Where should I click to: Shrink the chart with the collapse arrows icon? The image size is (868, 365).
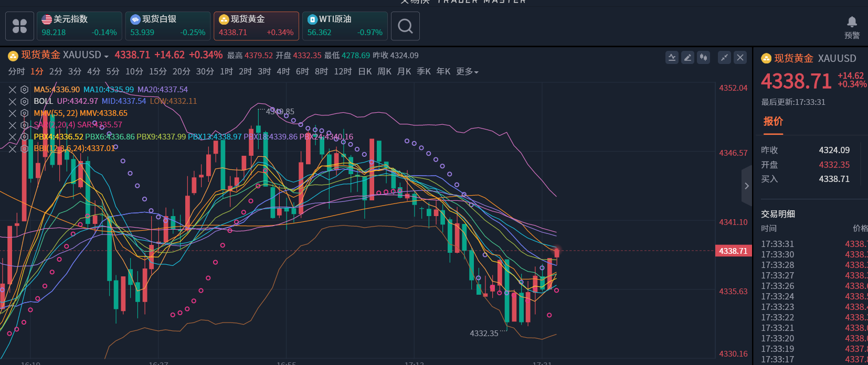coord(724,58)
